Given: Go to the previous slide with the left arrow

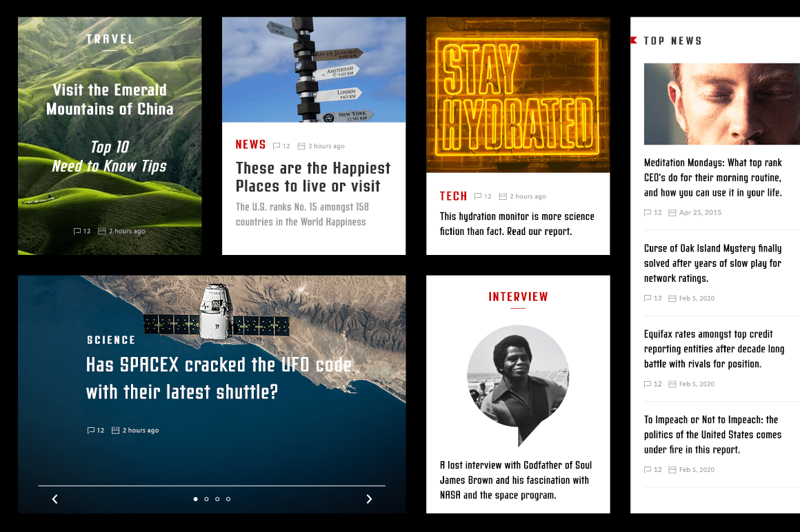Looking at the screenshot, I should [55, 499].
